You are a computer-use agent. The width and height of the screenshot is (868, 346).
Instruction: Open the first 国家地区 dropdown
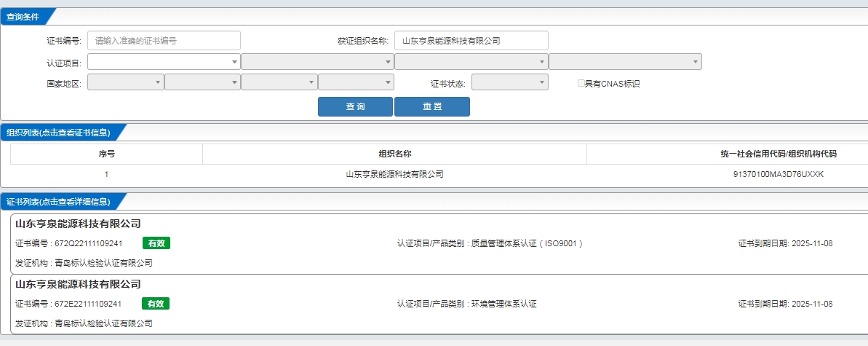126,82
